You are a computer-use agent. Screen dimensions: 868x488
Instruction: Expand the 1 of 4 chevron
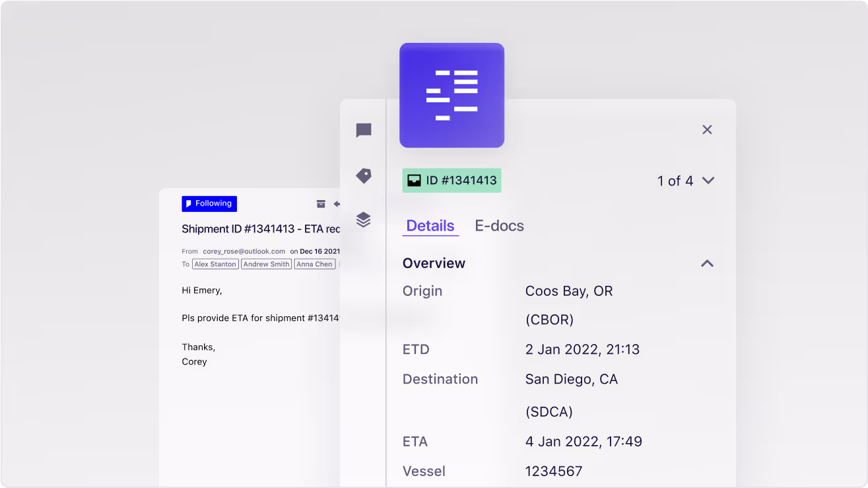(708, 180)
